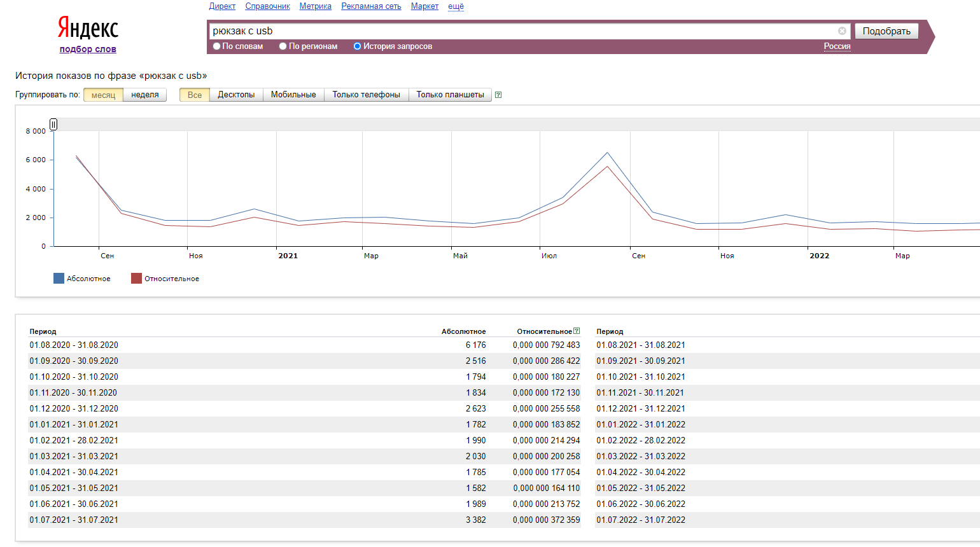Select relative value 0,000 000 164 110

pyautogui.click(x=547, y=488)
